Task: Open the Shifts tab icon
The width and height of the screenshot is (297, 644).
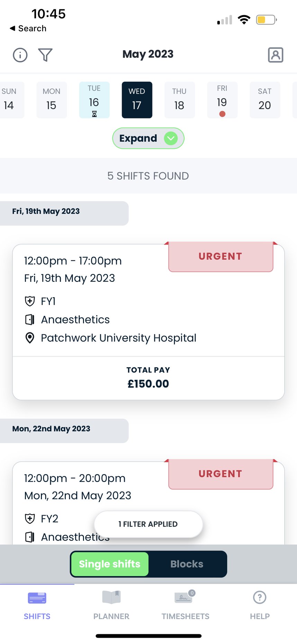Action: click(37, 598)
